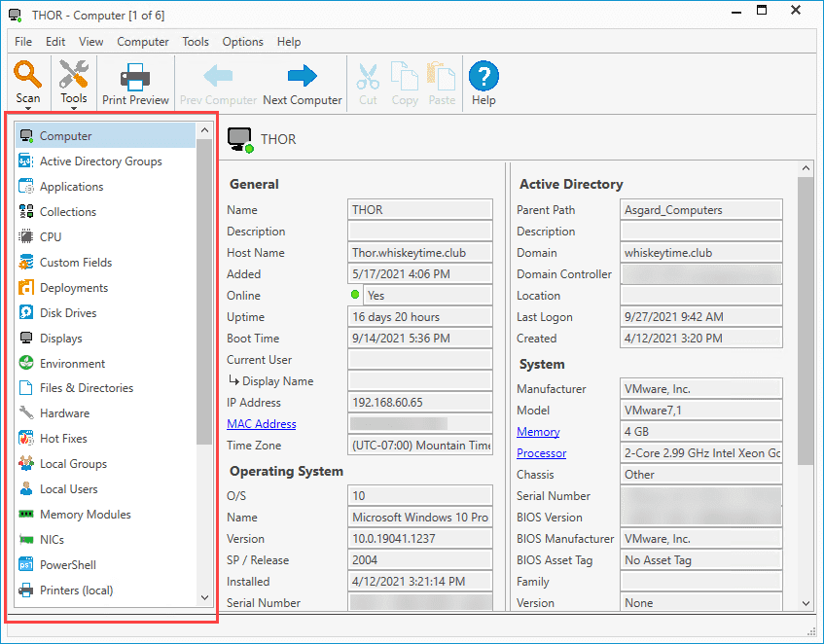This screenshot has width=824, height=644.
Task: Click the BIOS Asset Tag field
Action: pyautogui.click(x=701, y=560)
